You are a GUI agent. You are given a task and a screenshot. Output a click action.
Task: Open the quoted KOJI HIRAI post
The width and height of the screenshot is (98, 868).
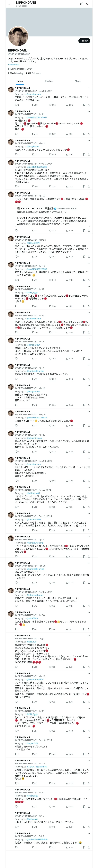(x=52, y=216)
